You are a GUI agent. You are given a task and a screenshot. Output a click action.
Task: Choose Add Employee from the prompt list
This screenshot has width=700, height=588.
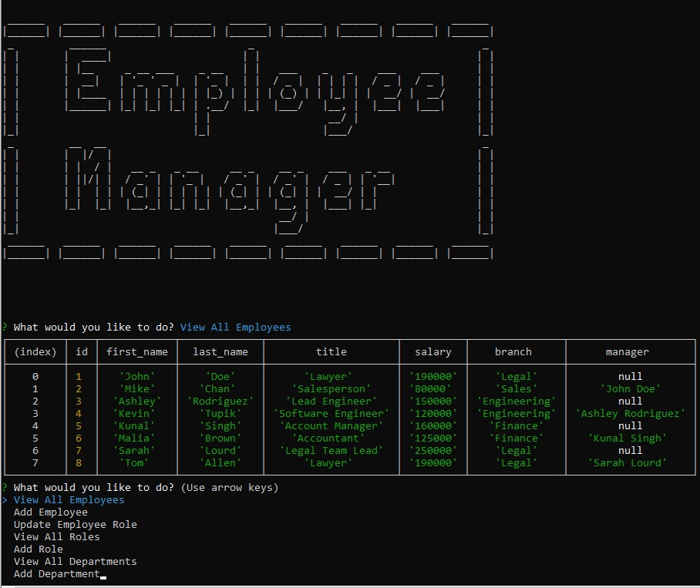click(50, 512)
